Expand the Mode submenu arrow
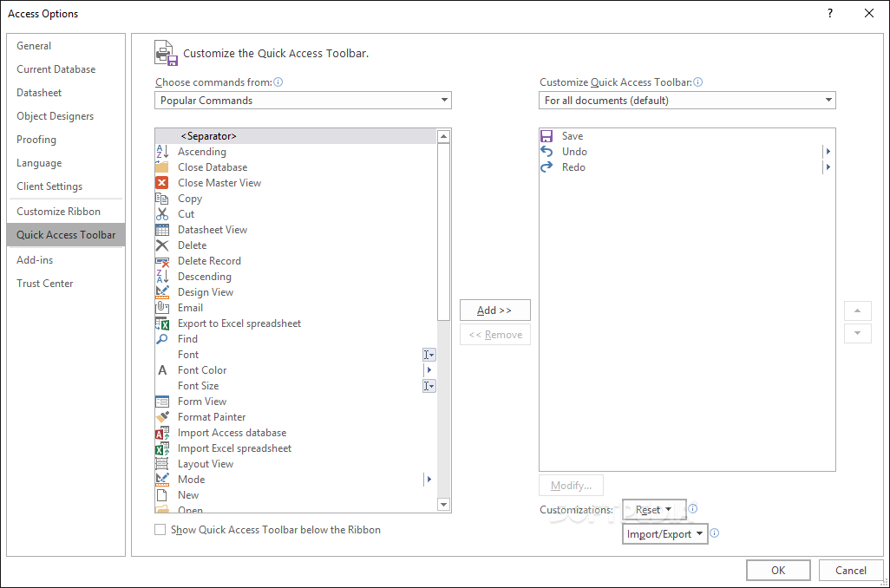Viewport: 890px width, 588px height. (x=429, y=480)
